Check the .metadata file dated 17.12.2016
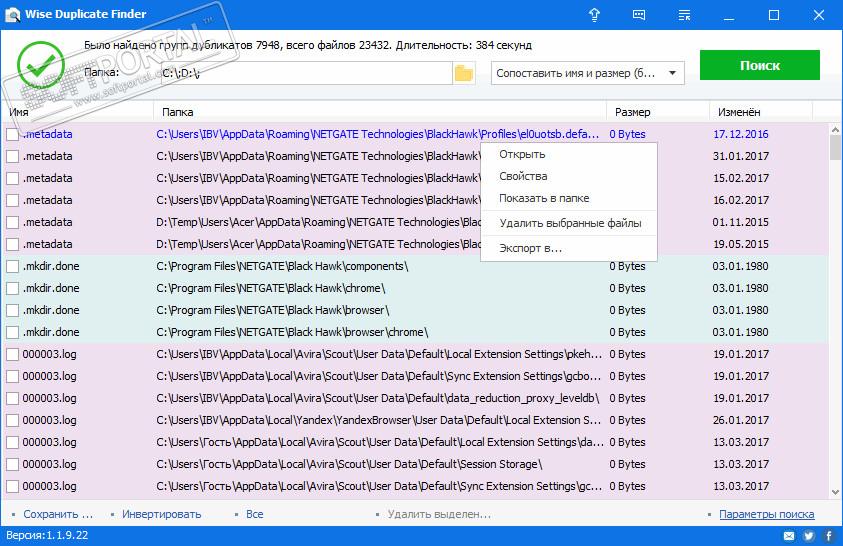The image size is (843, 546). tap(12, 134)
